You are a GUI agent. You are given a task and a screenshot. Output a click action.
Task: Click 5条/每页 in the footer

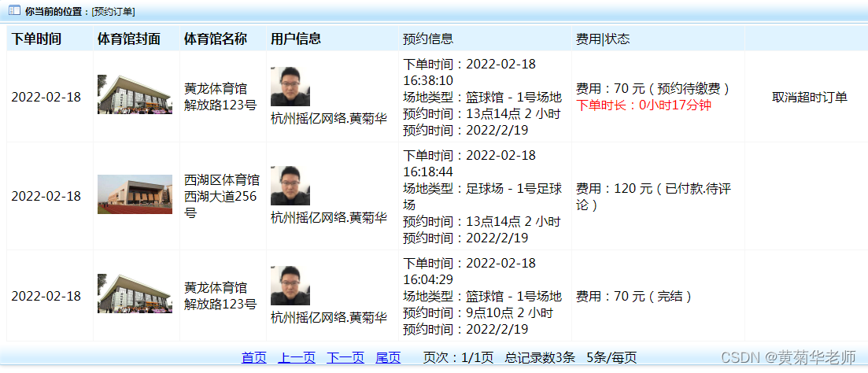point(611,357)
